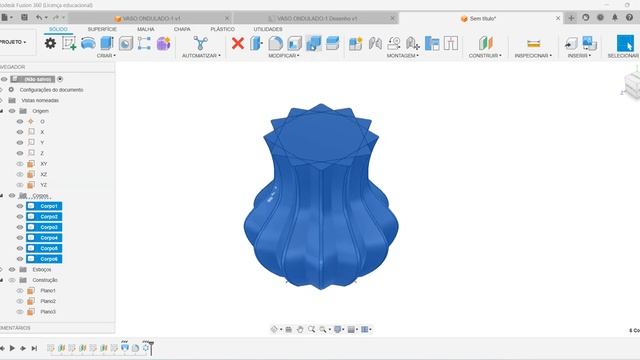This screenshot has width=640, height=360.
Task: Open the MODIFICAR dropdown menu
Action: 284,56
